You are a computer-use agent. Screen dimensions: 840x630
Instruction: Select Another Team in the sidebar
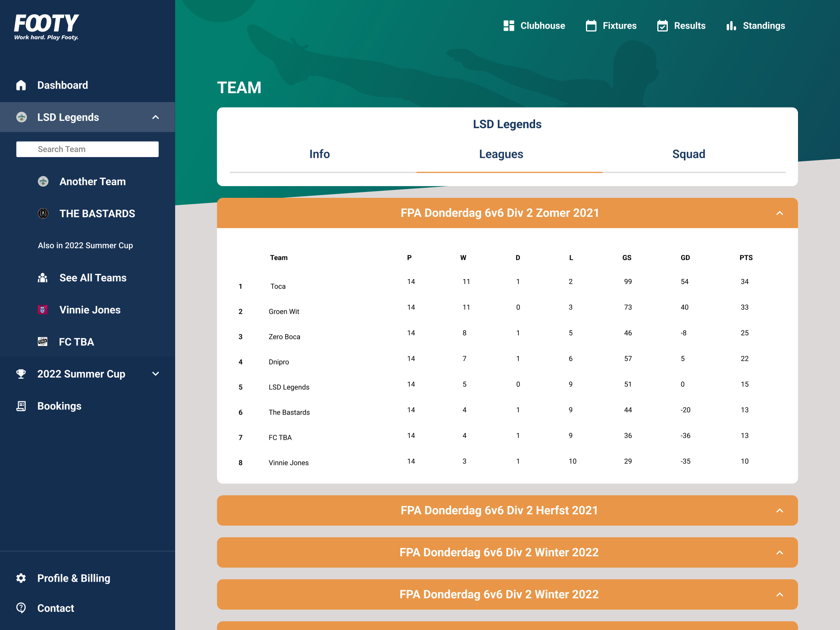pos(92,181)
